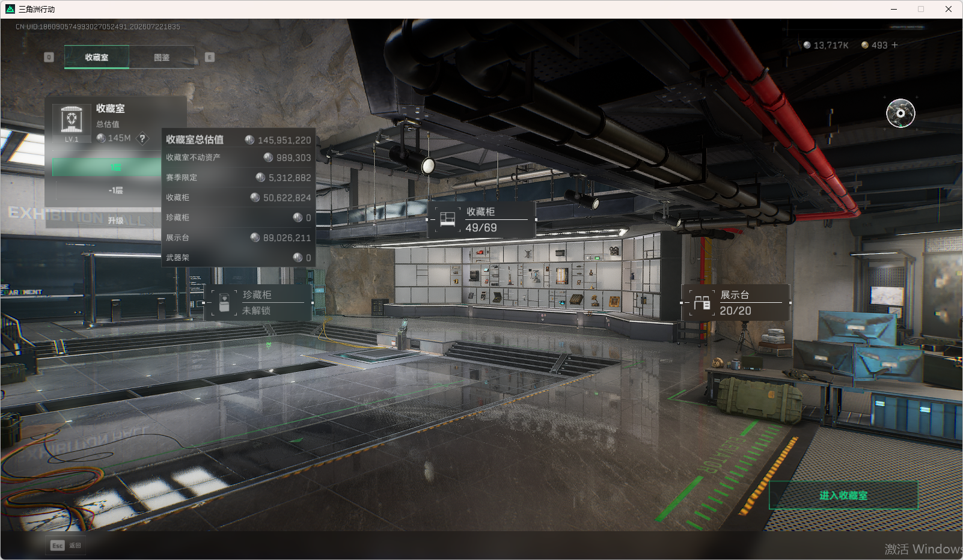Open the valuation help question-mark icon
The height and width of the screenshot is (560, 963).
[142, 138]
